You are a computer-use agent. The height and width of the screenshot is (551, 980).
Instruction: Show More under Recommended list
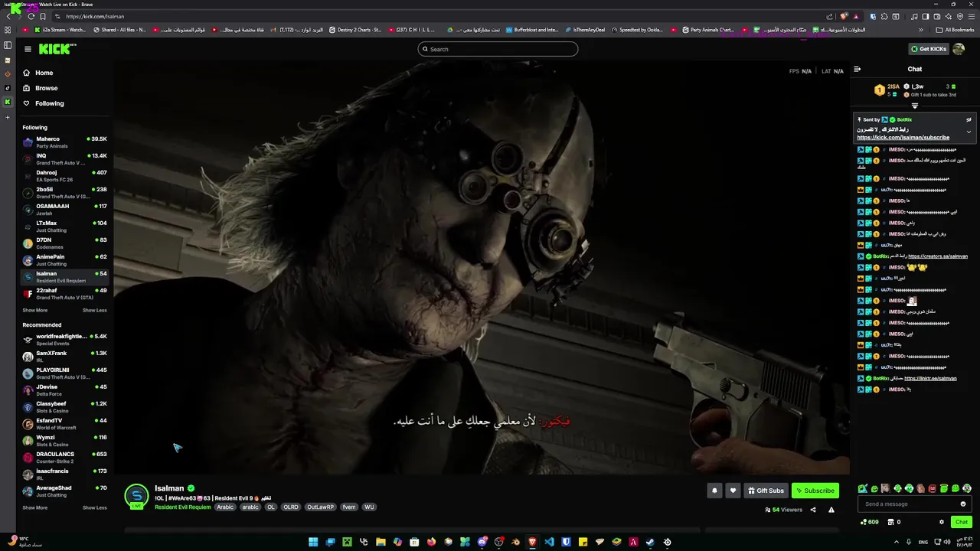(34, 507)
